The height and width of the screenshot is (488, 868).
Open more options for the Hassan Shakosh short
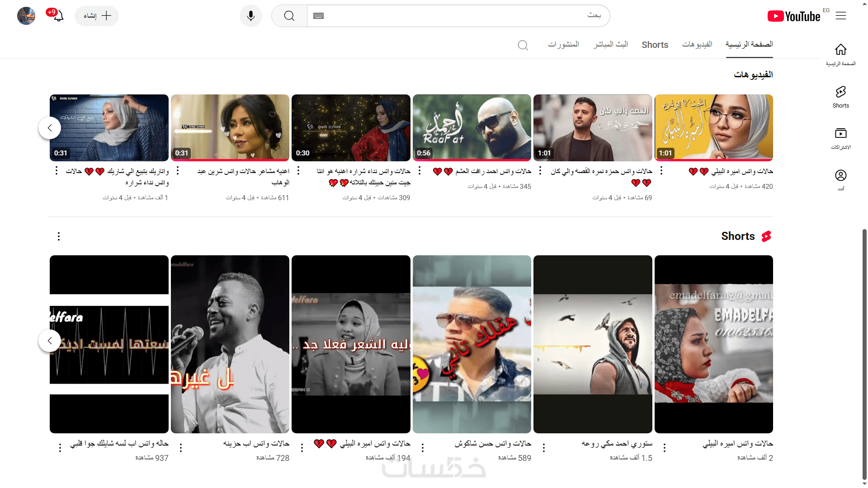pos(423,447)
